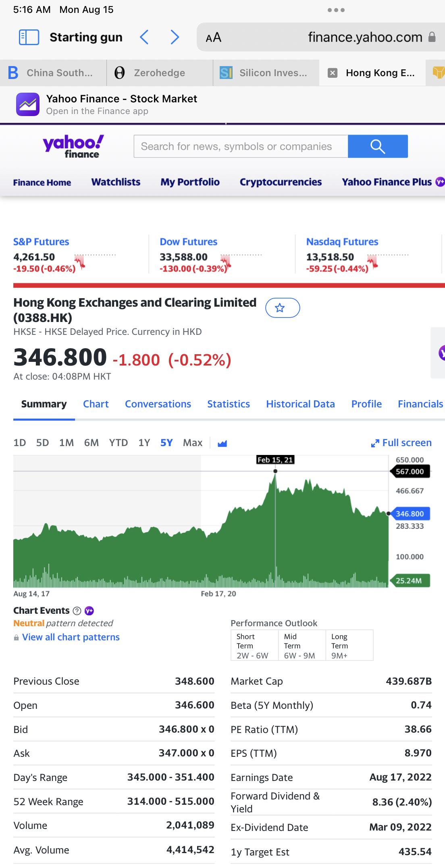Click the Yahoo Finance logo
445x868 pixels.
click(x=73, y=146)
